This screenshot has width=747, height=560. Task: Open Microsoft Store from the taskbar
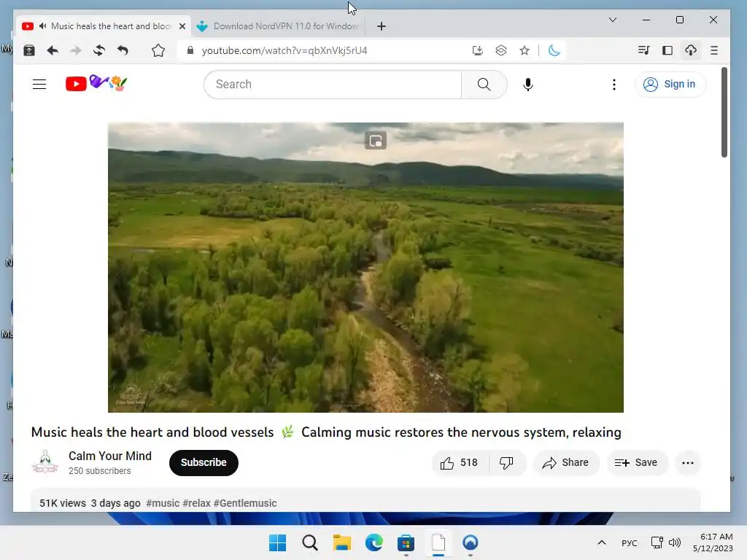point(406,542)
